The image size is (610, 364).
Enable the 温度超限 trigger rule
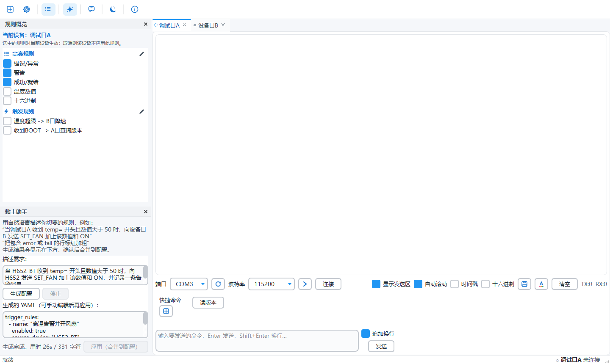click(7, 121)
